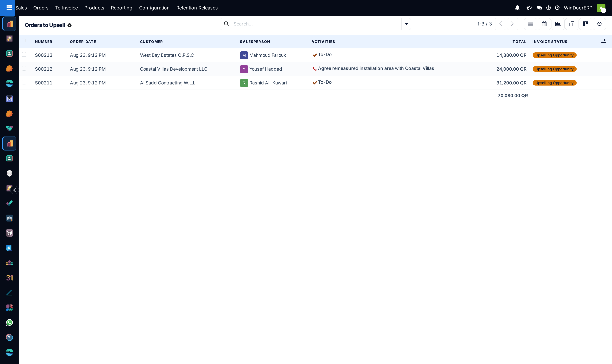
Task: Sort by the Order Date column header
Action: pos(83,42)
